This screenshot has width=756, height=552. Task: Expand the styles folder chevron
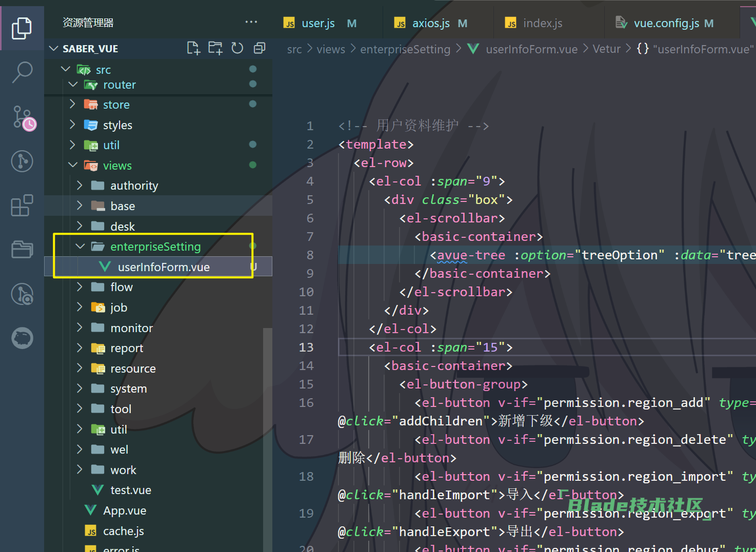click(73, 125)
